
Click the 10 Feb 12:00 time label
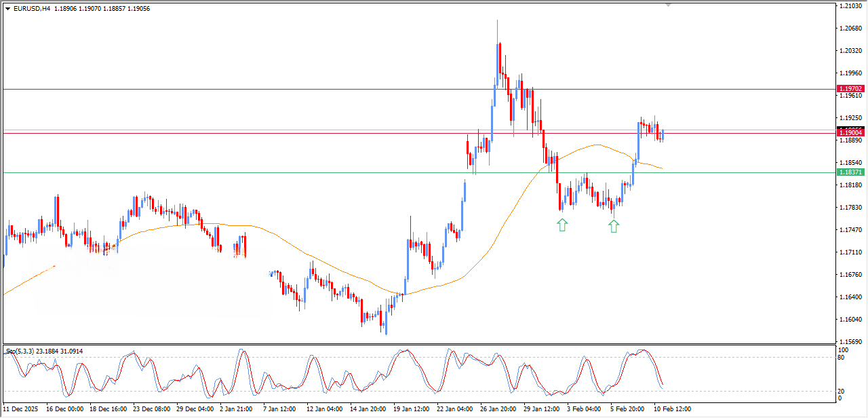coord(671,409)
